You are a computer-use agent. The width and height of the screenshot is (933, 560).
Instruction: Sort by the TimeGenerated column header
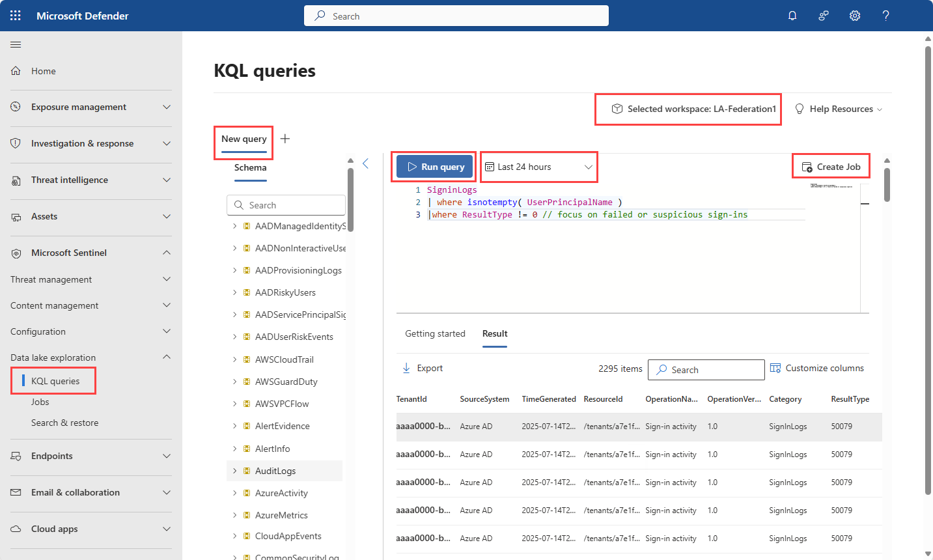tap(549, 399)
